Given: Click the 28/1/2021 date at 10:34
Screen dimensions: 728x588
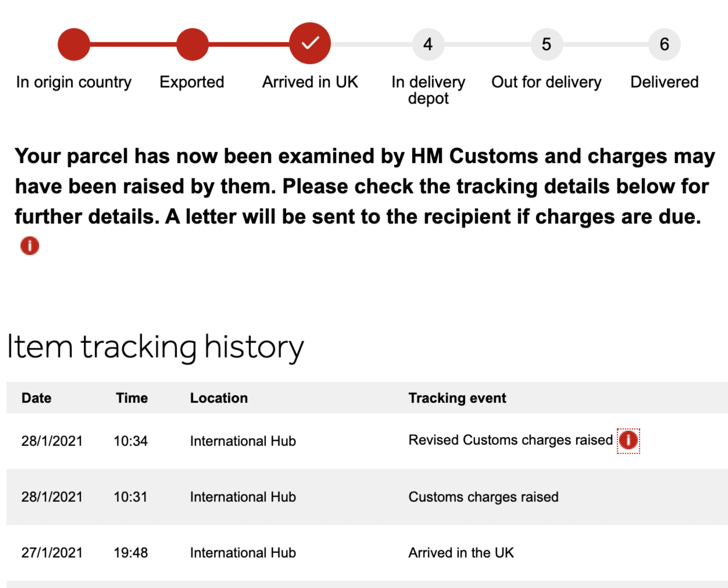Looking at the screenshot, I should [52, 441].
